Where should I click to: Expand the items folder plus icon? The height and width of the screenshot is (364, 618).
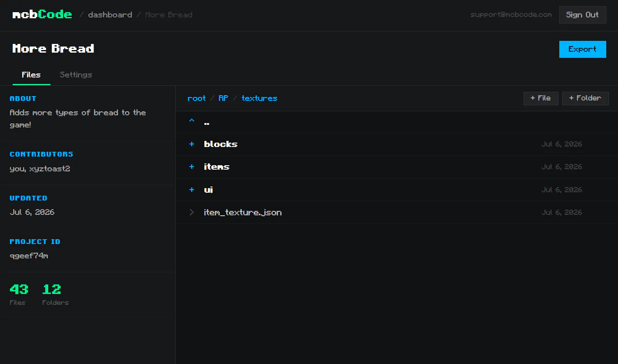[x=192, y=167]
